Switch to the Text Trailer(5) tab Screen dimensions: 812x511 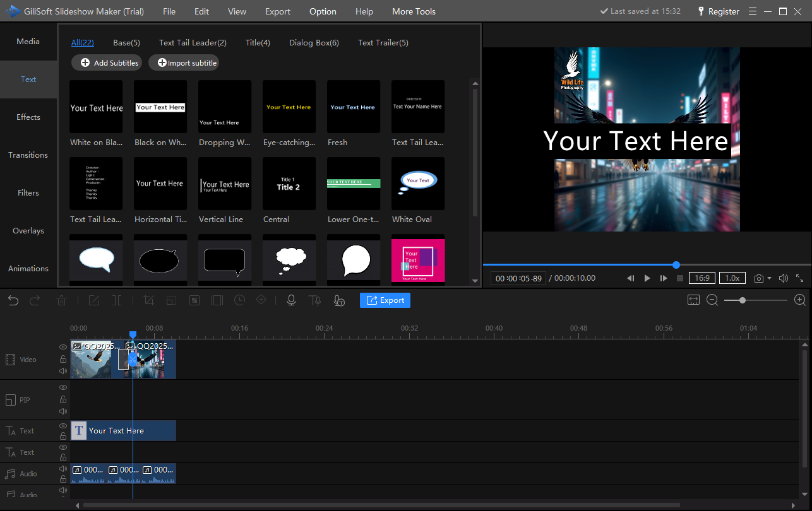[x=383, y=43]
